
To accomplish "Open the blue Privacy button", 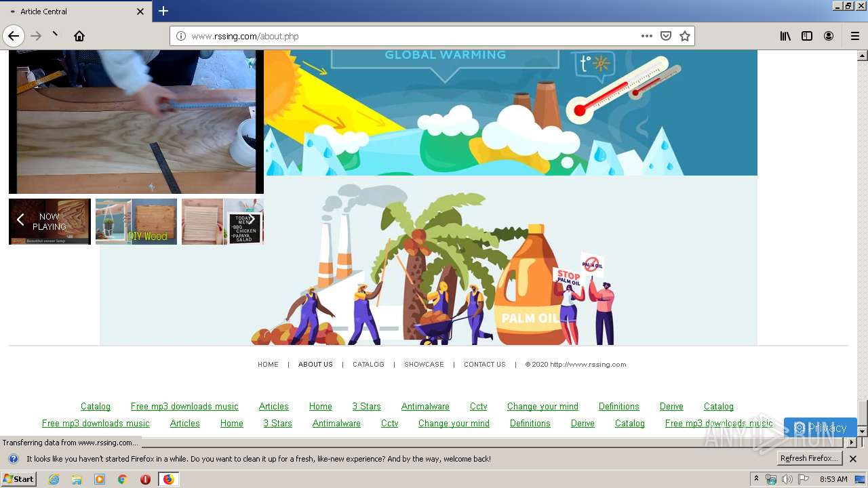I will tap(820, 428).
